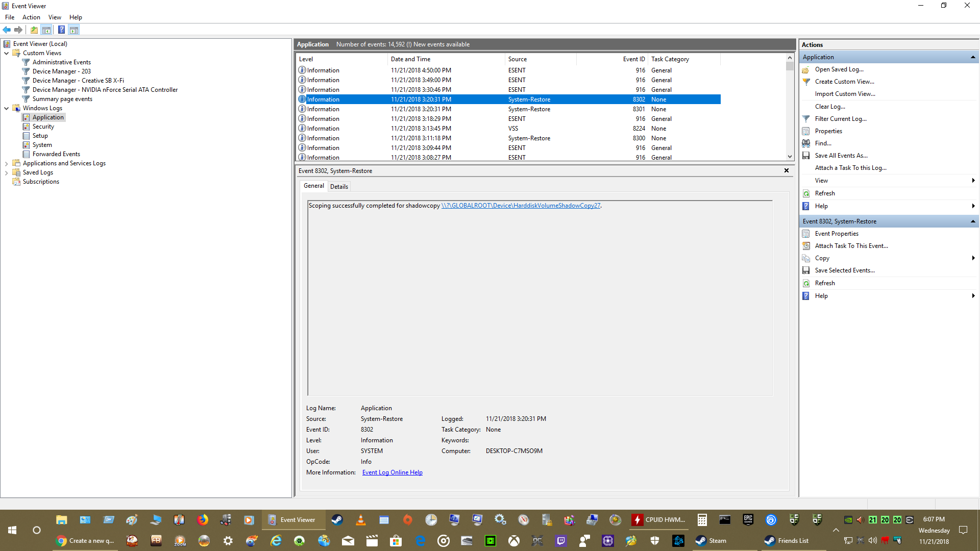Sort by Source column header
The height and width of the screenshot is (551, 980).
coord(541,59)
